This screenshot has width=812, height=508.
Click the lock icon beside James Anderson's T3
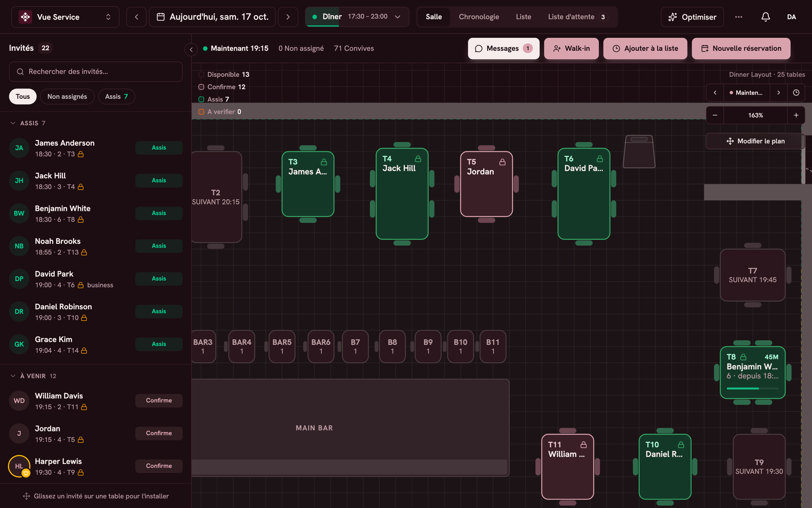81,154
